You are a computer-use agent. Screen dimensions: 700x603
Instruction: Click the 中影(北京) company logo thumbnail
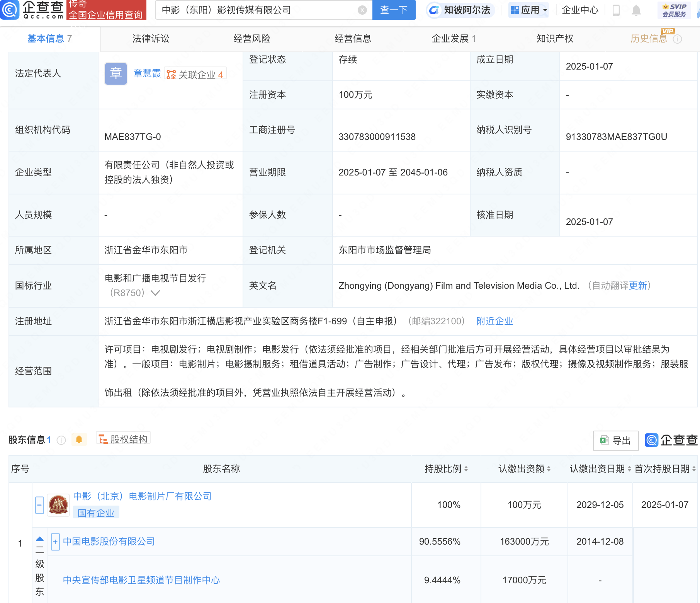[58, 505]
